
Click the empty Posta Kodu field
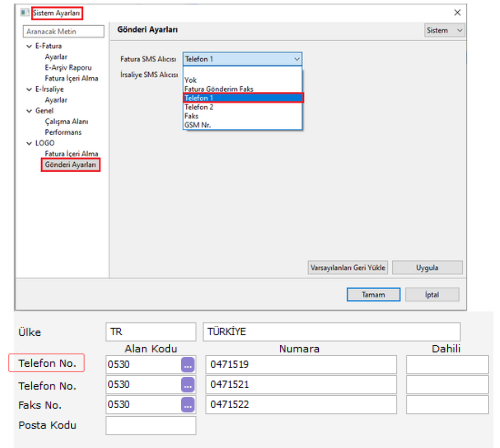tap(151, 425)
